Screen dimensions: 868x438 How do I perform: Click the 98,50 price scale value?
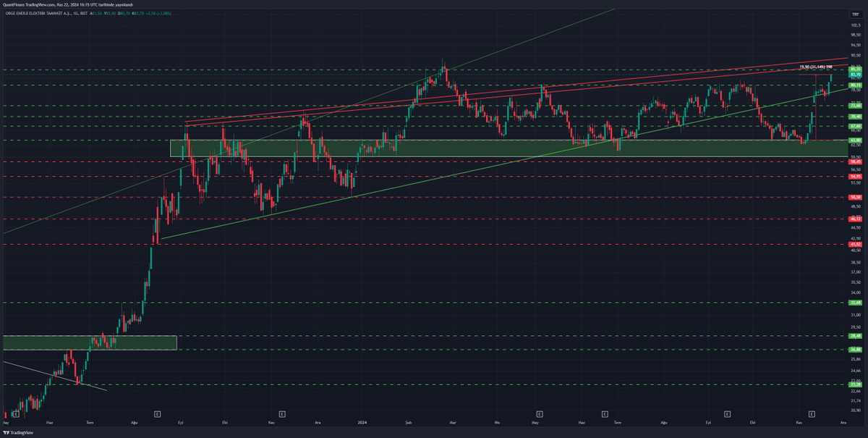pos(856,35)
